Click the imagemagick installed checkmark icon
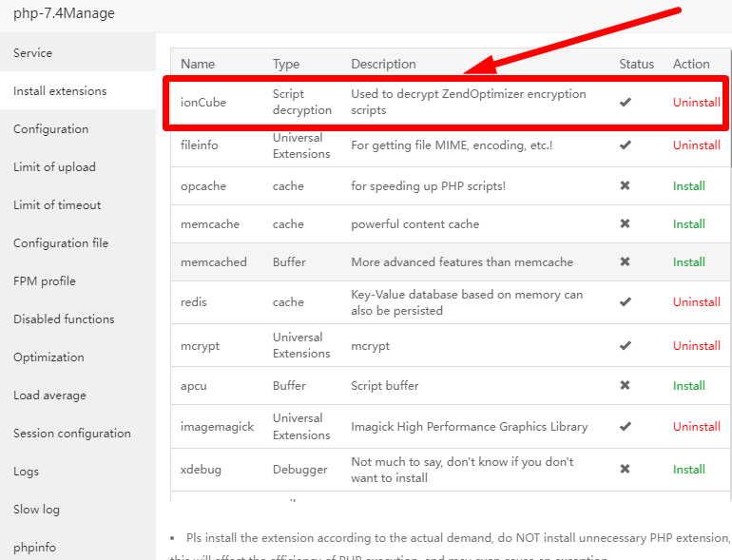The width and height of the screenshot is (732, 560). click(x=626, y=427)
